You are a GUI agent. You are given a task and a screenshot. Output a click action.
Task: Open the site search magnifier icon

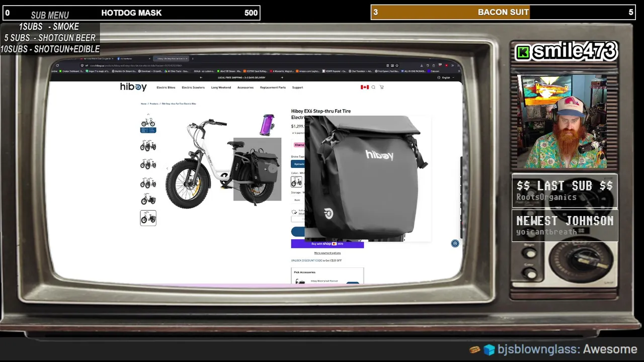pyautogui.click(x=373, y=87)
